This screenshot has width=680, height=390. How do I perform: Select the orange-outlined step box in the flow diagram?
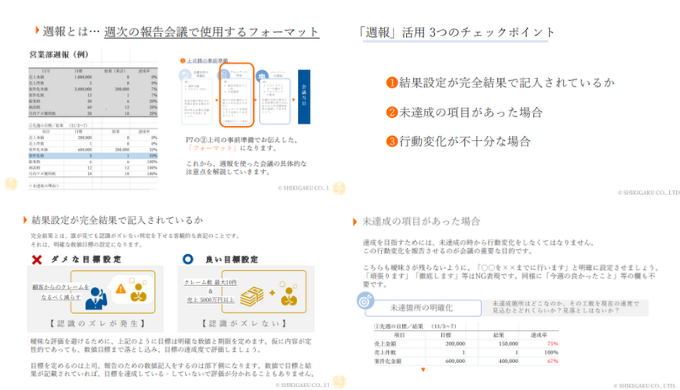(236, 95)
